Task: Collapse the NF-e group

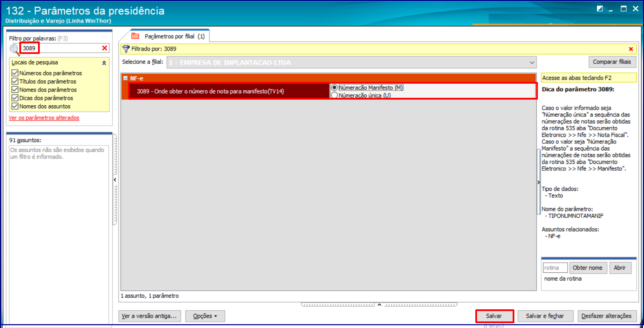Action: [125, 78]
